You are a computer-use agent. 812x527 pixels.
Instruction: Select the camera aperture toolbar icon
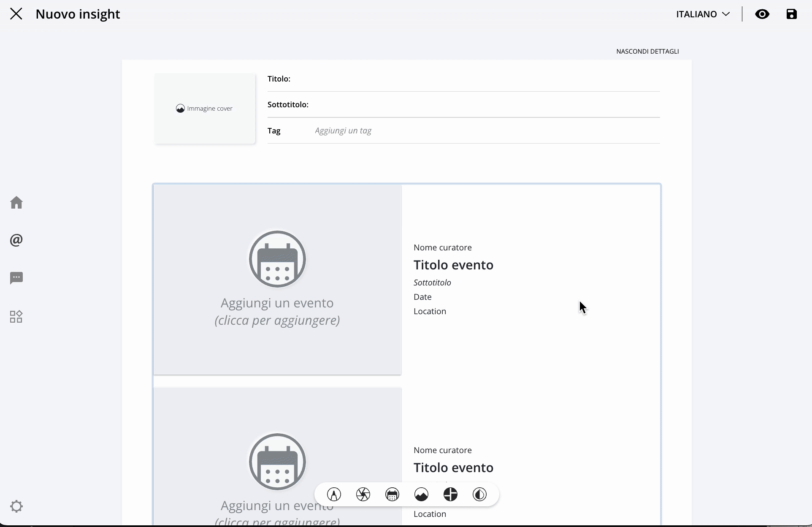tap(363, 494)
